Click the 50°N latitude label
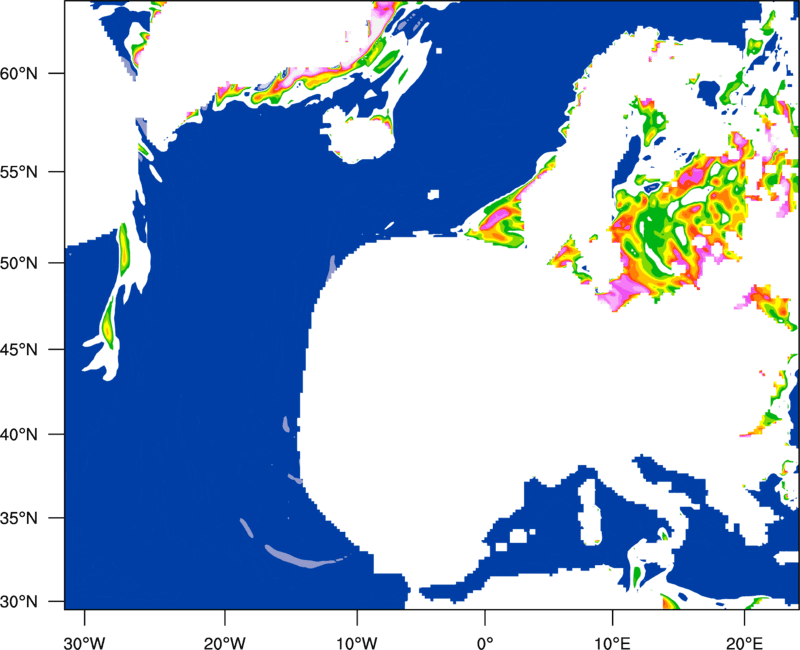This screenshot has width=800, height=650. click(x=19, y=263)
